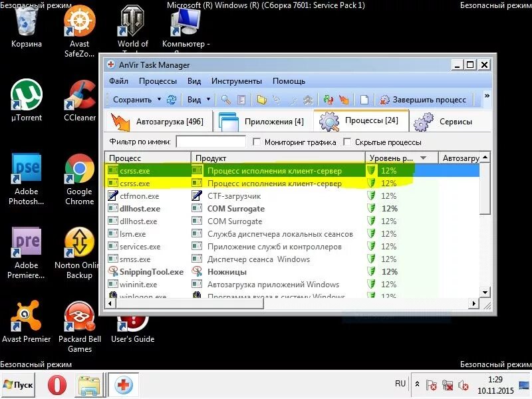
Task: Click the yellow folder toolbar icon
Action: tap(261, 99)
